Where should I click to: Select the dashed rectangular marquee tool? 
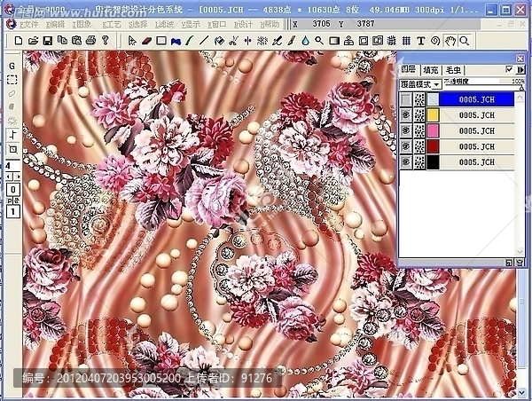[12, 80]
